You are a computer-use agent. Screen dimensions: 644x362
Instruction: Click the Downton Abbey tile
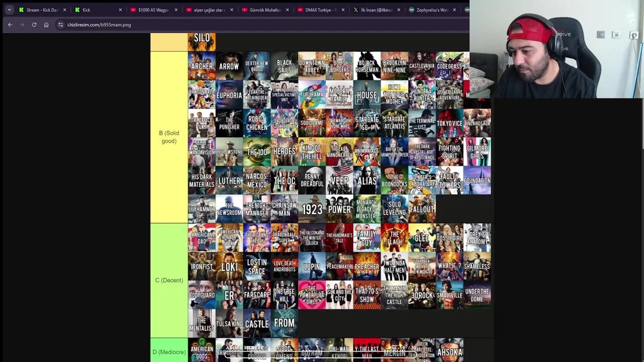tap(312, 66)
